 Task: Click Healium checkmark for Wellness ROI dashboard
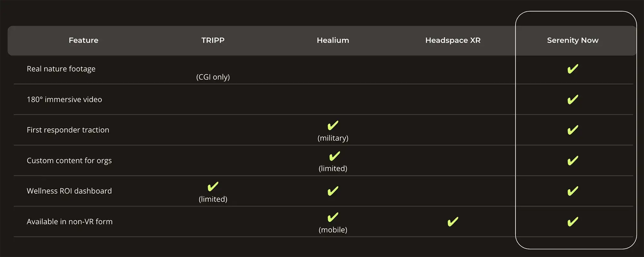pyautogui.click(x=333, y=191)
